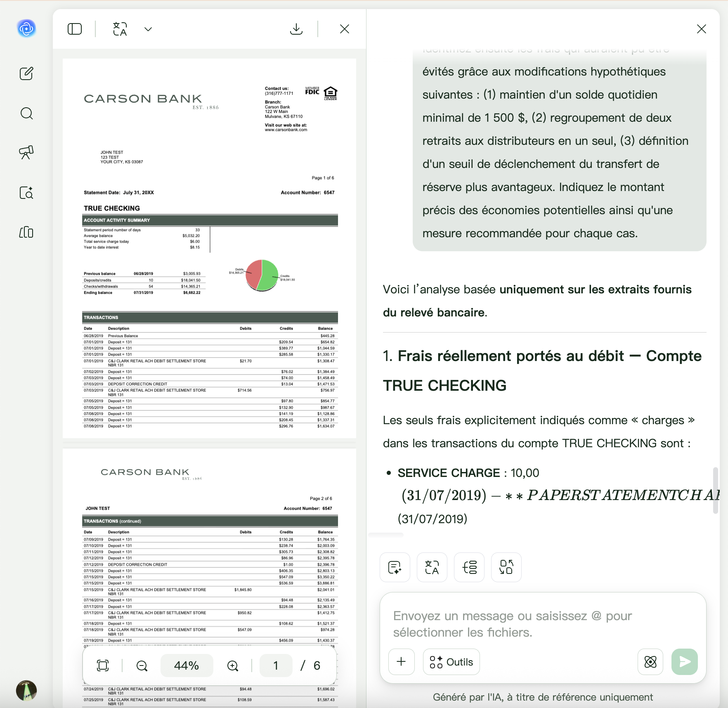Click the fit-to-page icon in zoom bar
Viewport: 728px width, 708px height.
point(103,666)
